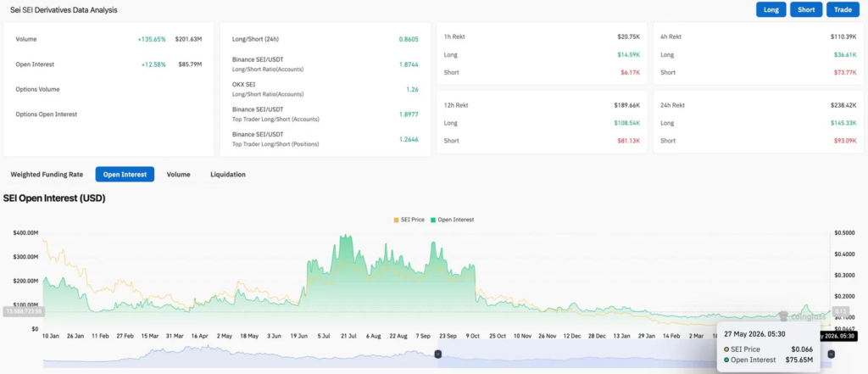Click the Volume value $201.63M
The width and height of the screenshot is (868, 374).
pyautogui.click(x=189, y=39)
